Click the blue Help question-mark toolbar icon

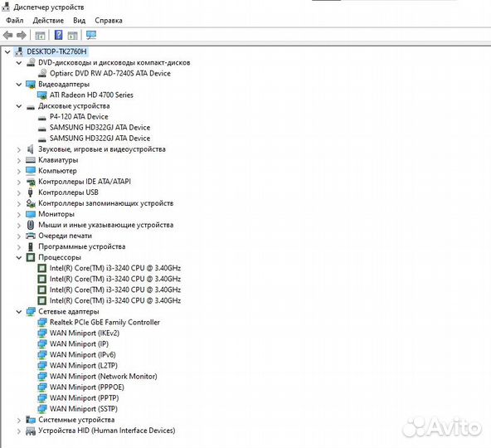point(59,35)
